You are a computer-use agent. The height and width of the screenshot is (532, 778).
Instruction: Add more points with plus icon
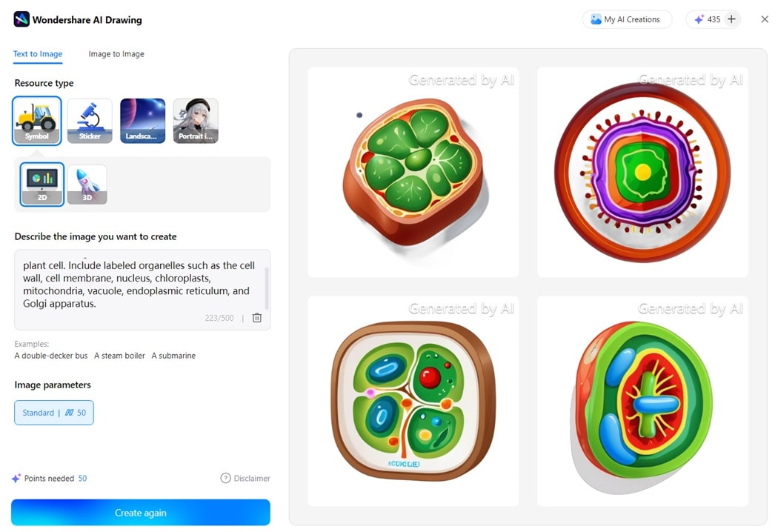pos(731,19)
